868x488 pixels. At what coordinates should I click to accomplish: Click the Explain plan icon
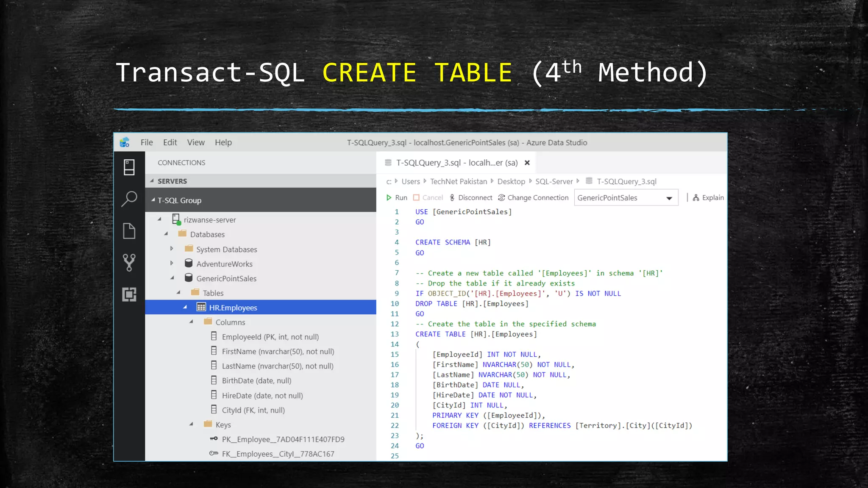point(696,197)
